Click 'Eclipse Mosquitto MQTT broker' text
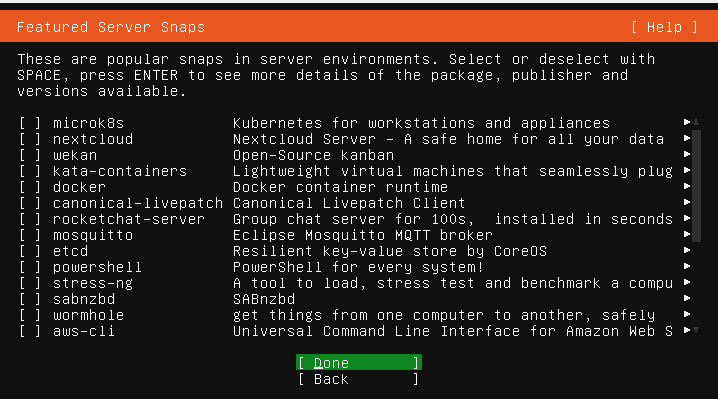The image size is (718, 399). [x=363, y=235]
